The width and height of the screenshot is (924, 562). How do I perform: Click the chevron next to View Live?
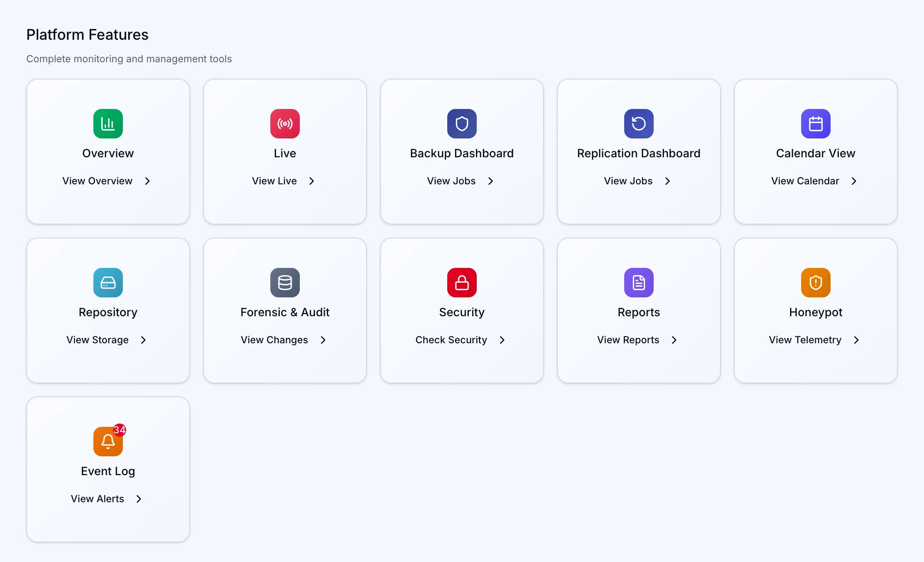click(312, 181)
